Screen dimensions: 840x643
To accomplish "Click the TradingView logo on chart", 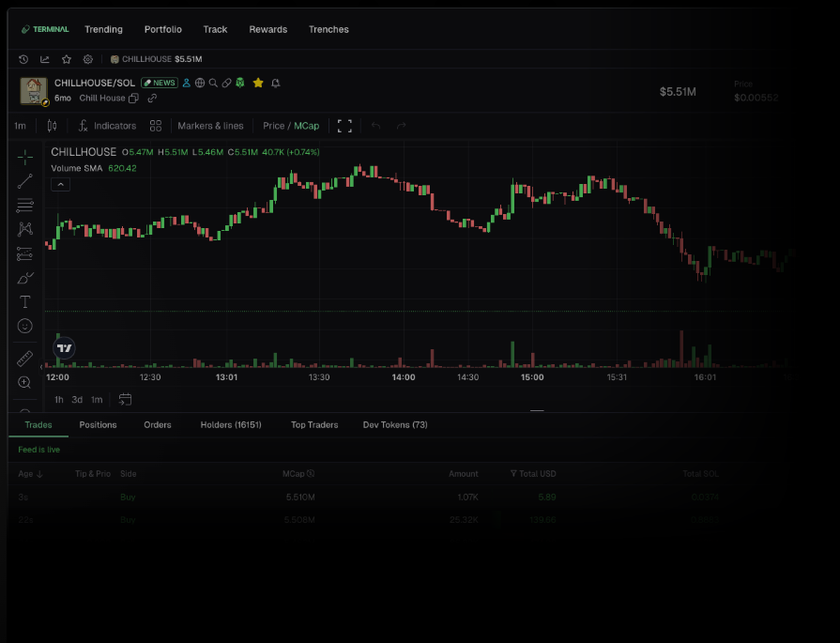I will click(x=64, y=348).
